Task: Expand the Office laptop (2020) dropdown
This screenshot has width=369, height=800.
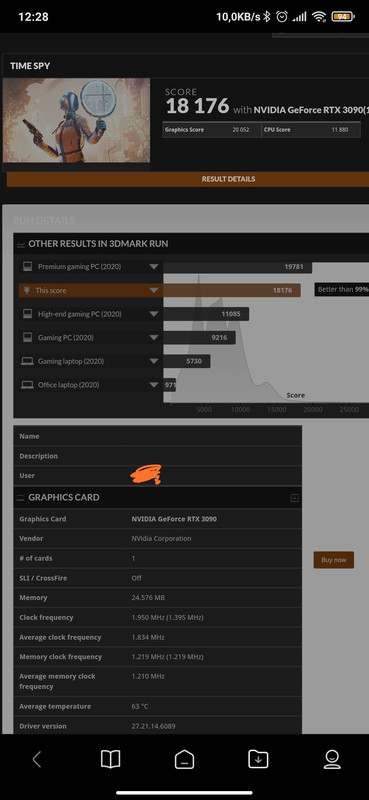Action: tap(154, 385)
